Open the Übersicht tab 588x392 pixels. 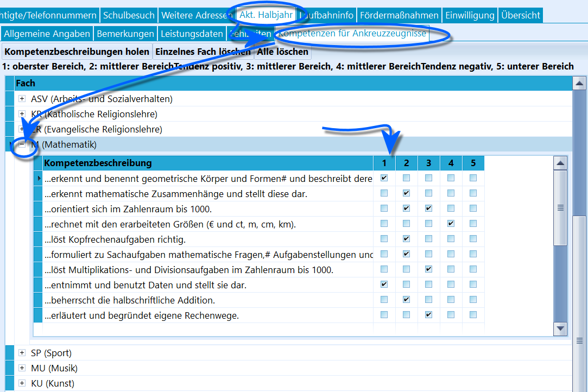click(x=521, y=15)
